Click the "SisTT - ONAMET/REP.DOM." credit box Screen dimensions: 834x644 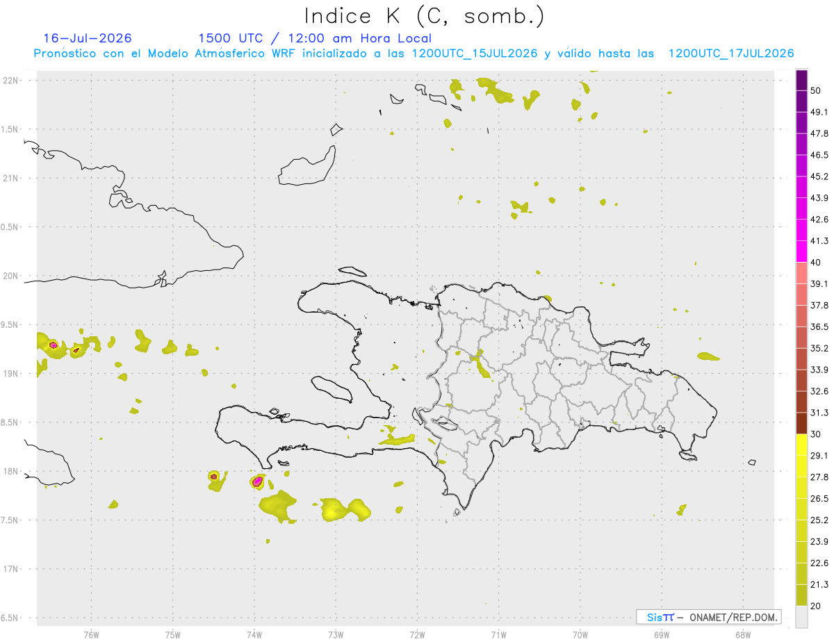click(x=708, y=617)
